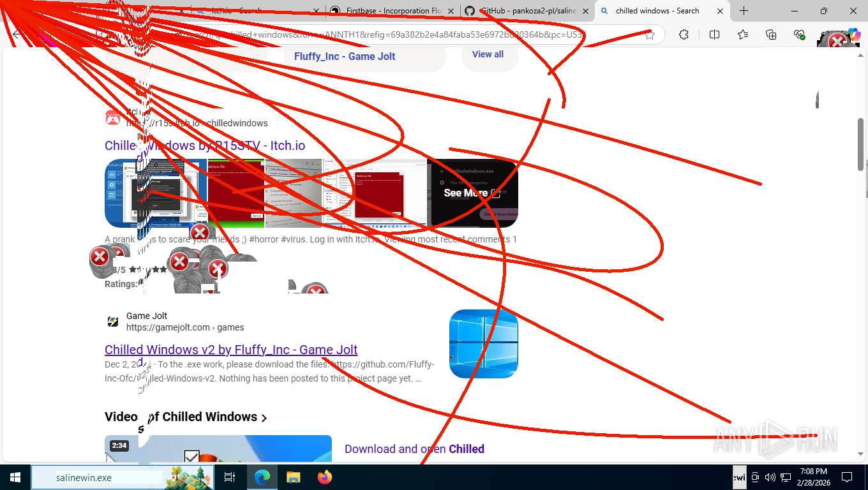868x490 pixels.
Task: Click the volume speaker tray icon
Action: point(770,477)
